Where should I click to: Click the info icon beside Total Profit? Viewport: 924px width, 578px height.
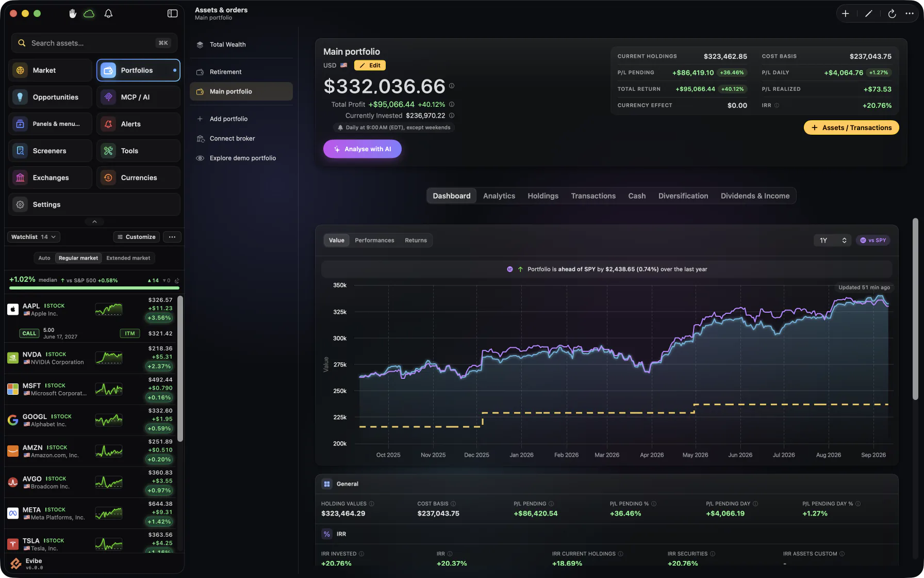[452, 104]
